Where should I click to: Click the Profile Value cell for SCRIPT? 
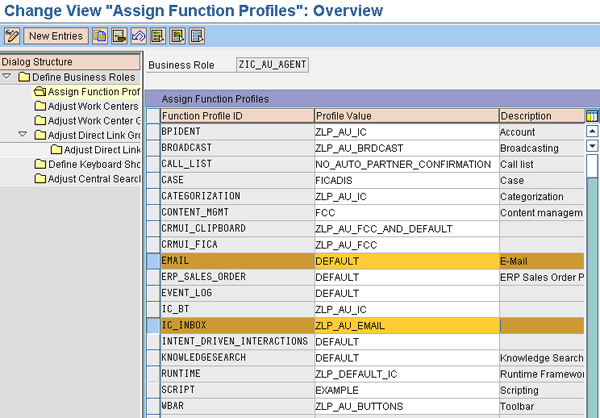pos(405,390)
